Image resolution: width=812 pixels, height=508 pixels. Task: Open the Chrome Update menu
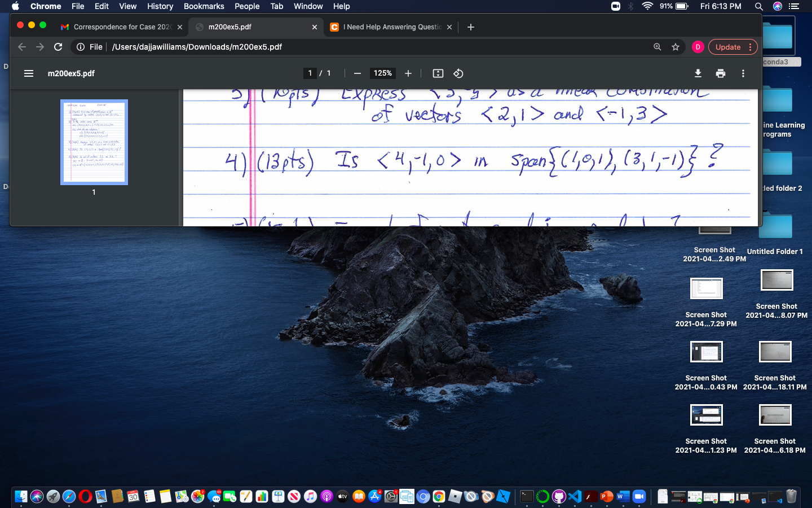click(x=732, y=47)
